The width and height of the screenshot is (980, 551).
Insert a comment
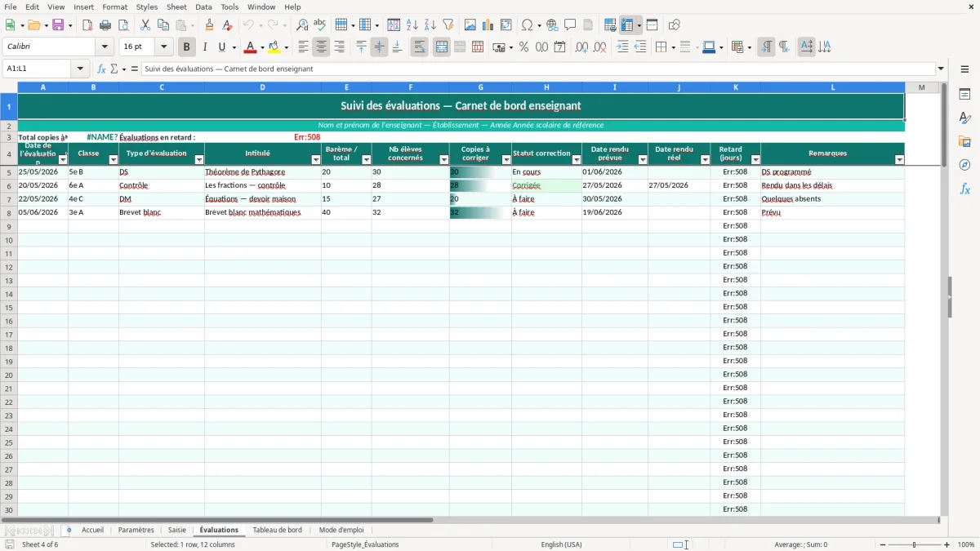(x=570, y=25)
